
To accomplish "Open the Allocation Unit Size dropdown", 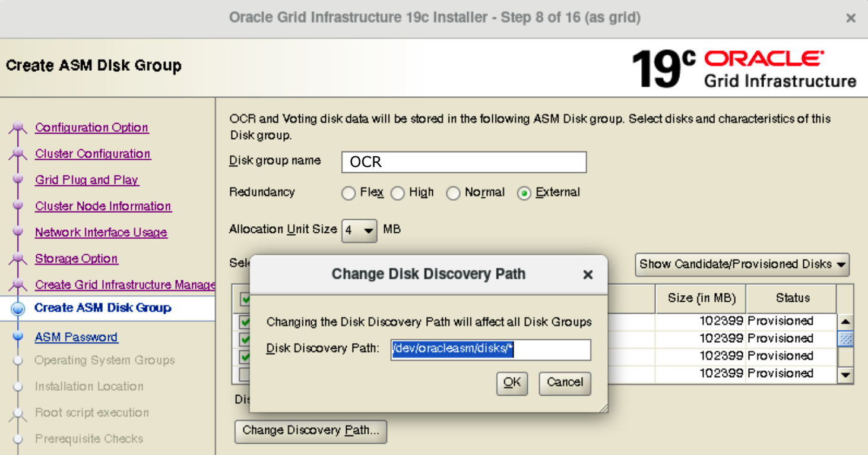I will pyautogui.click(x=359, y=230).
